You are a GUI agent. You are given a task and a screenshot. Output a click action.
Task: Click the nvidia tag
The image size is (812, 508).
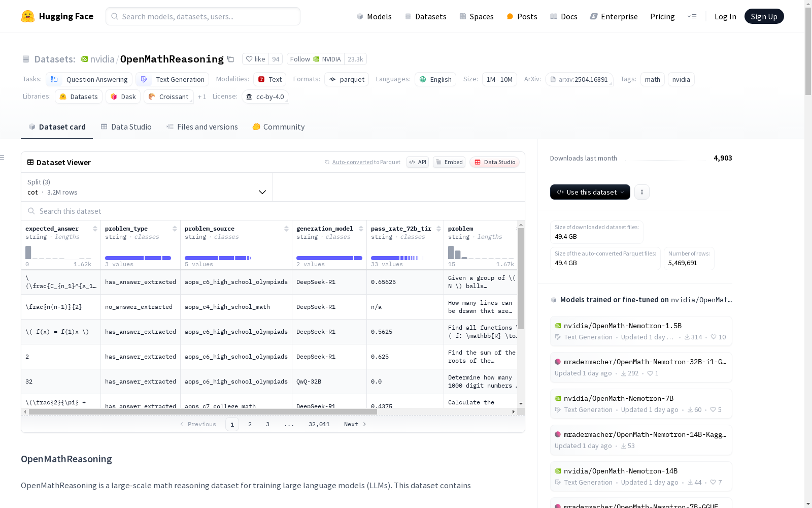[x=681, y=79]
